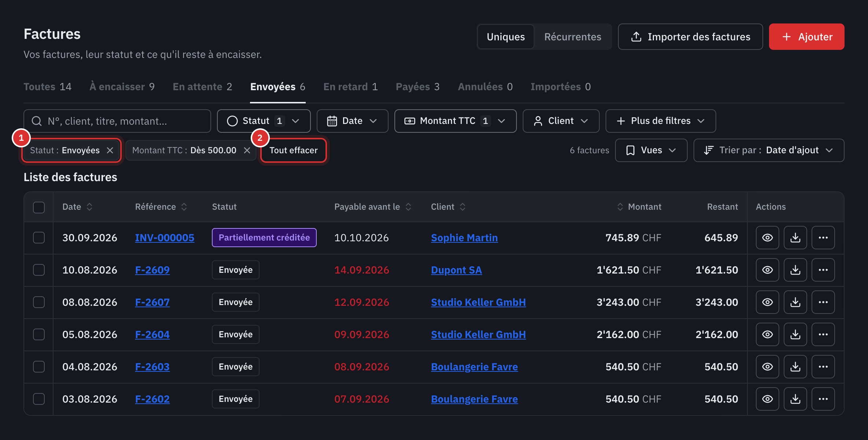View invoice F-2602 with eye icon

pos(767,399)
